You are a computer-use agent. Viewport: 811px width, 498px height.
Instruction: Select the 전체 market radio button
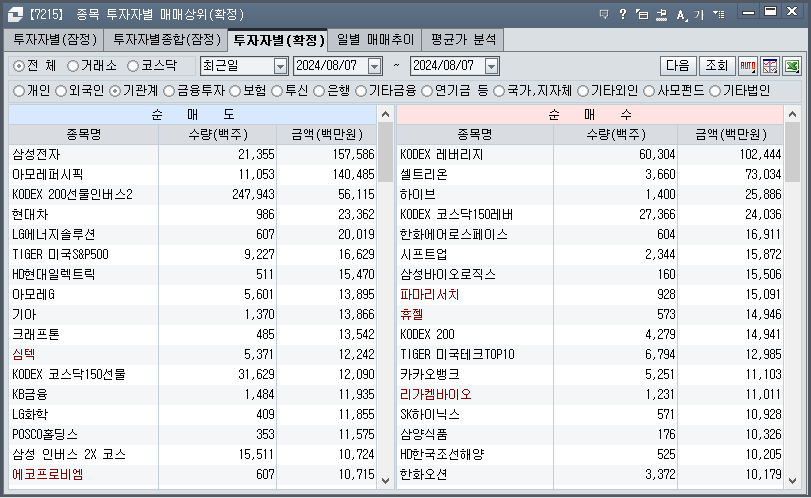click(x=19, y=66)
